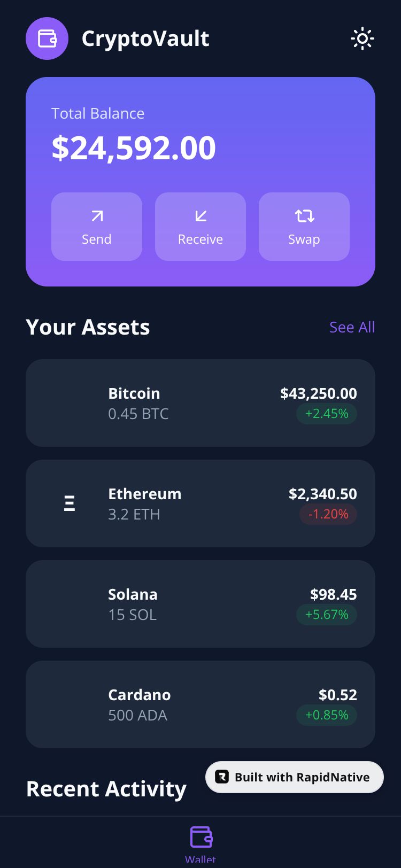The height and width of the screenshot is (868, 401).
Task: Toggle light mode with the sun icon
Action: [362, 38]
